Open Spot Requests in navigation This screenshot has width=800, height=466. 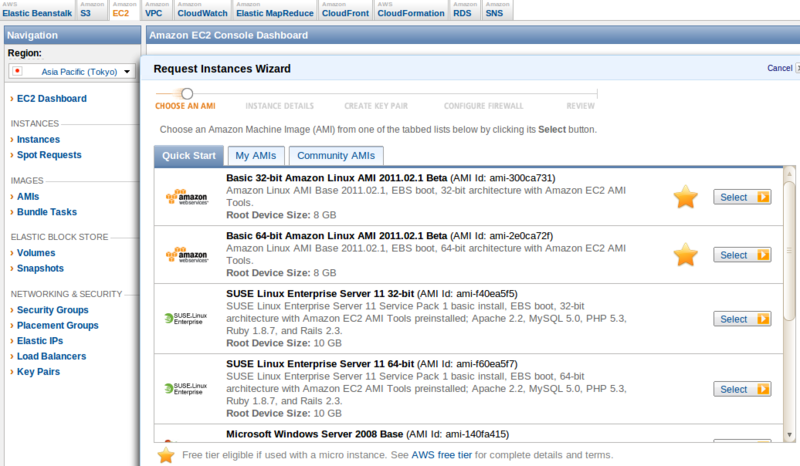pyautogui.click(x=49, y=155)
